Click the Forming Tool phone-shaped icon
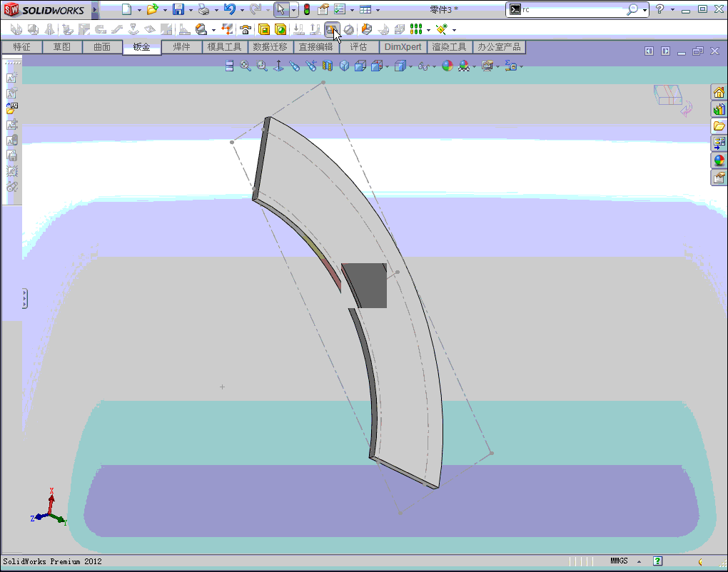Viewport: 728px width, 572px height. coord(245,30)
